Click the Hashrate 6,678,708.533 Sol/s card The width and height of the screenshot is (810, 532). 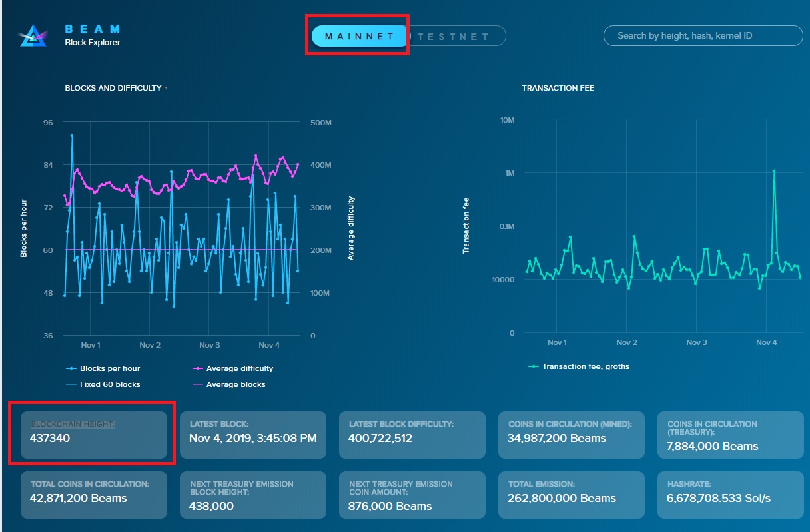pyautogui.click(x=731, y=495)
